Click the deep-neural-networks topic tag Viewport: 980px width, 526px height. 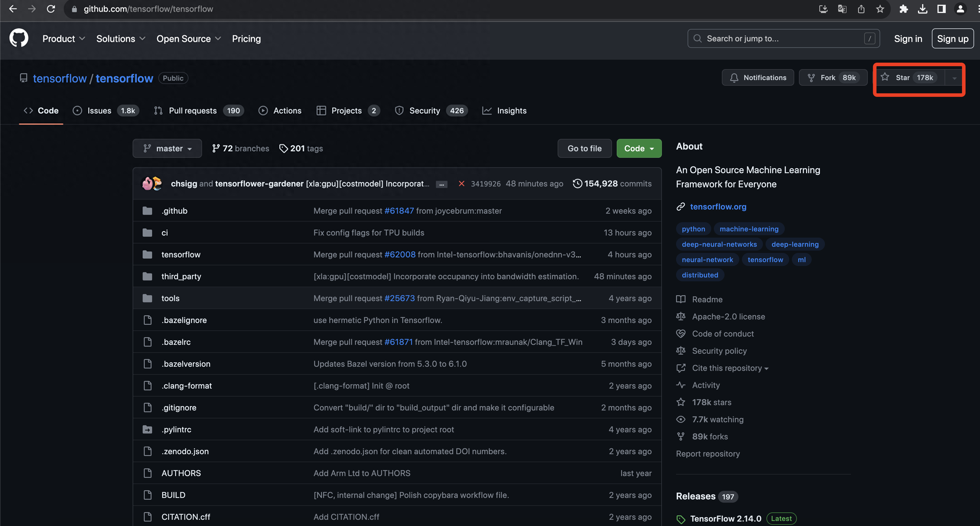(719, 244)
